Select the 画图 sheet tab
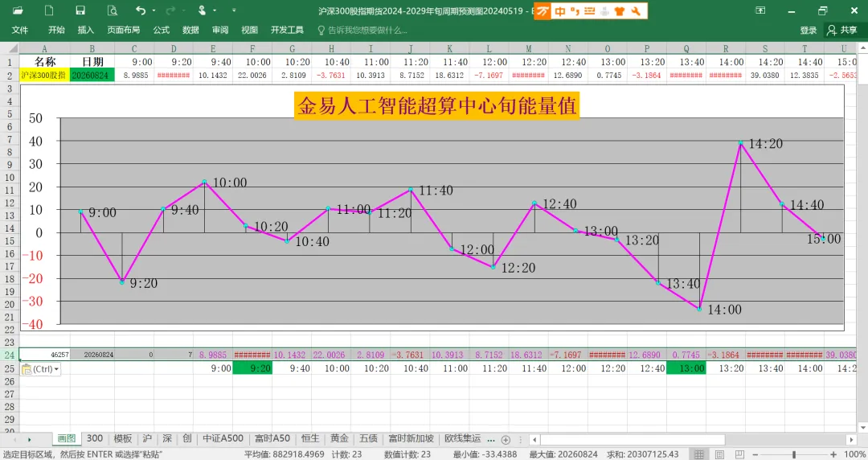Viewport: 868px width, 460px height. point(67,438)
